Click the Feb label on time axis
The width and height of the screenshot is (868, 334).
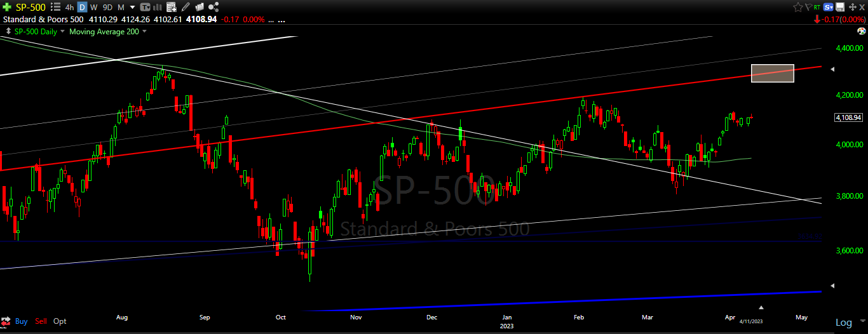point(578,316)
